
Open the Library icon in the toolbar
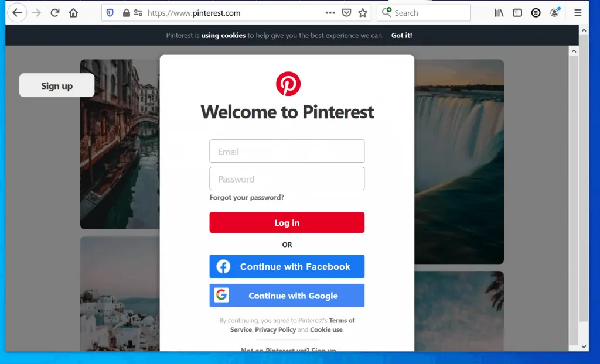tap(499, 12)
